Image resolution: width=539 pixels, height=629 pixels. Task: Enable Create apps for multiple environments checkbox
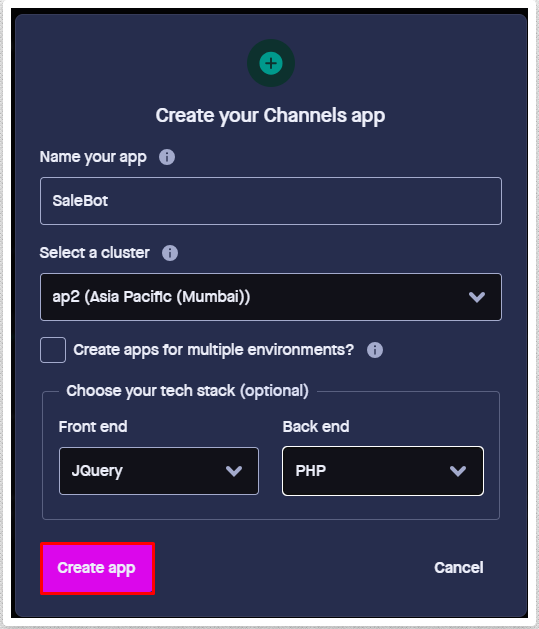[53, 350]
